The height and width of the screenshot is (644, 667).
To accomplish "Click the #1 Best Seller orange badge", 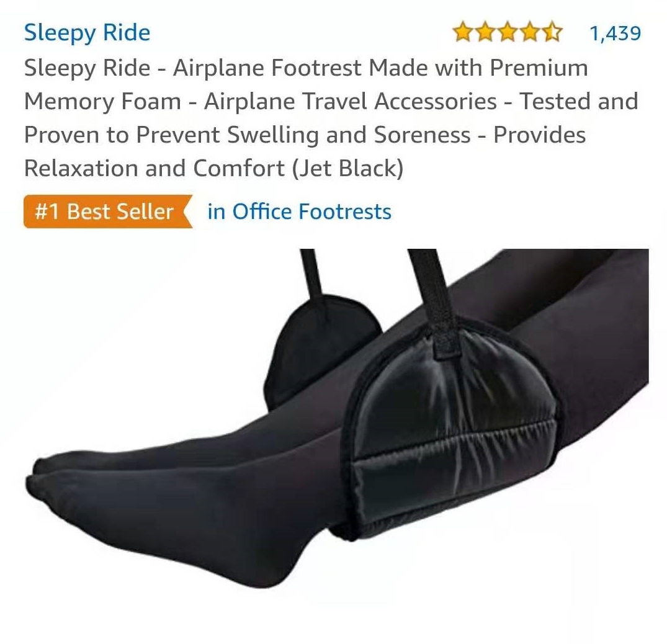I will (108, 212).
